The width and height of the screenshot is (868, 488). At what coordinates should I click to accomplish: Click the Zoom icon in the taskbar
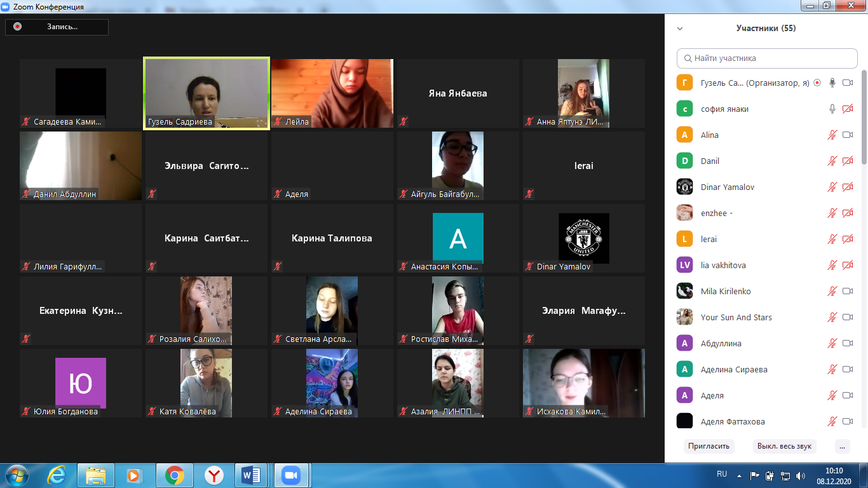(291, 475)
